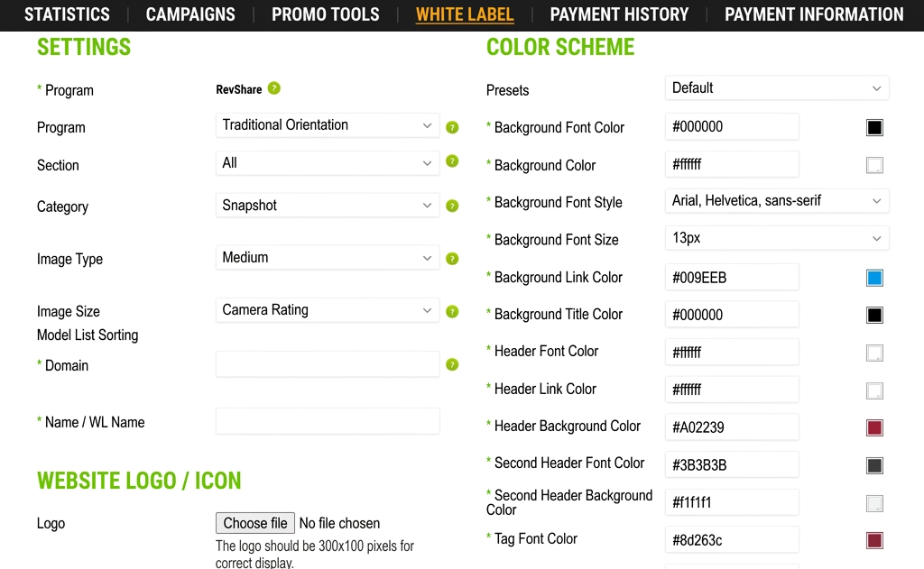Click Header Font Color hex field

click(732, 353)
